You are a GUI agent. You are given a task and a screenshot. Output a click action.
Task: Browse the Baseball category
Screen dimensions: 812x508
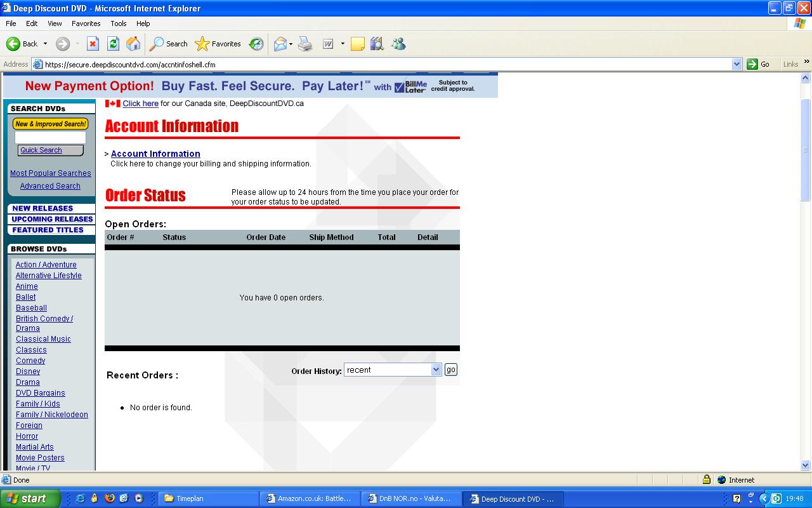31,308
